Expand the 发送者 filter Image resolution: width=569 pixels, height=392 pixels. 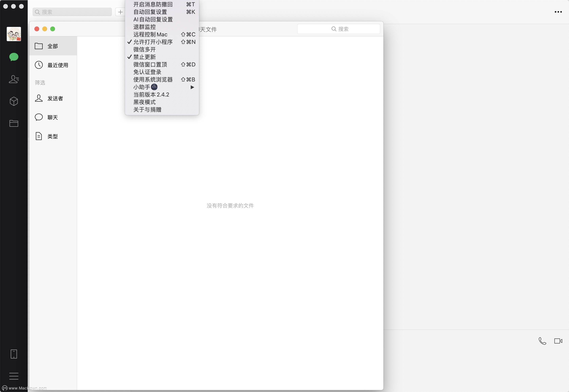55,98
